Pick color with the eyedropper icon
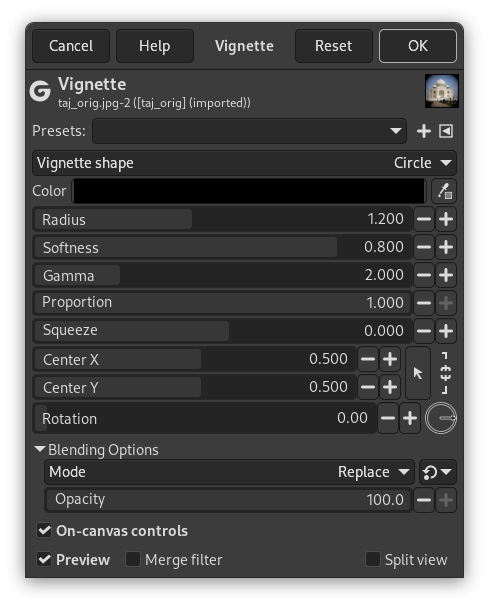The height and width of the screenshot is (606, 489). click(444, 191)
